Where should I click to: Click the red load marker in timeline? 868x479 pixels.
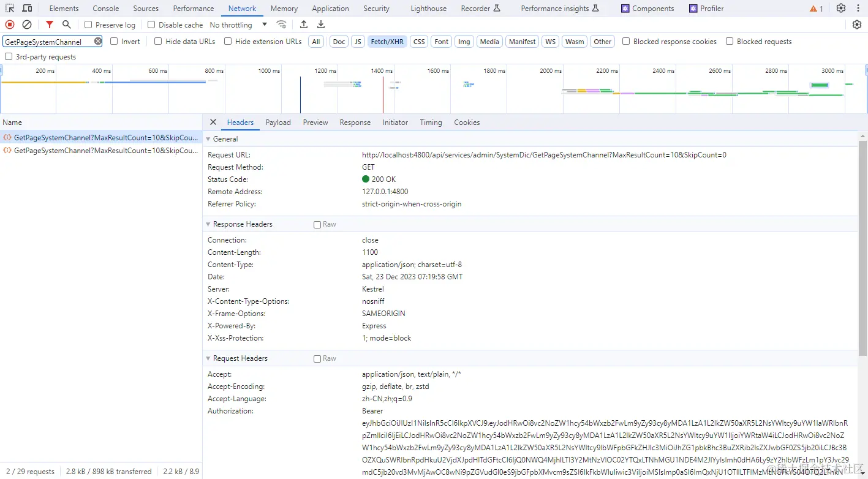click(383, 94)
